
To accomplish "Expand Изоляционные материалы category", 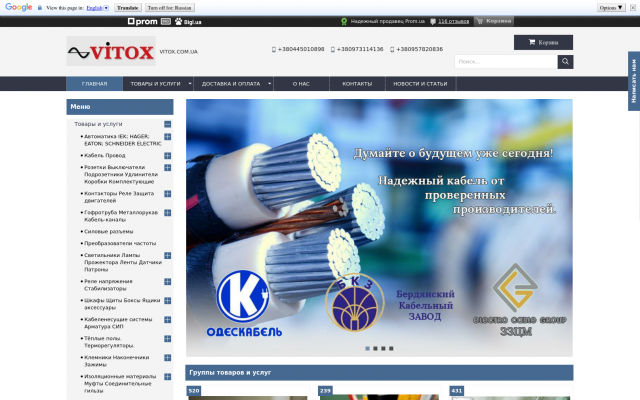I will click(x=167, y=377).
